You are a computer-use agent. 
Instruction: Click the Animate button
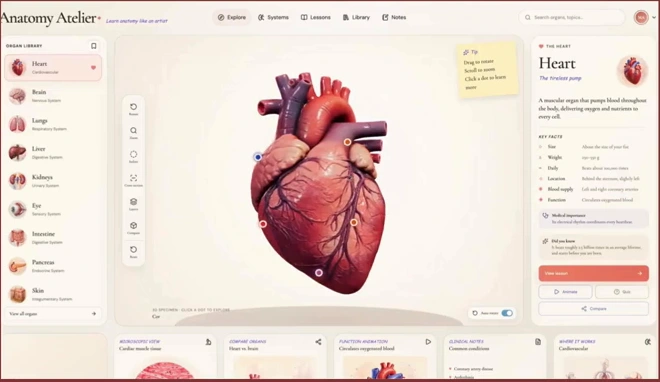[565, 292]
